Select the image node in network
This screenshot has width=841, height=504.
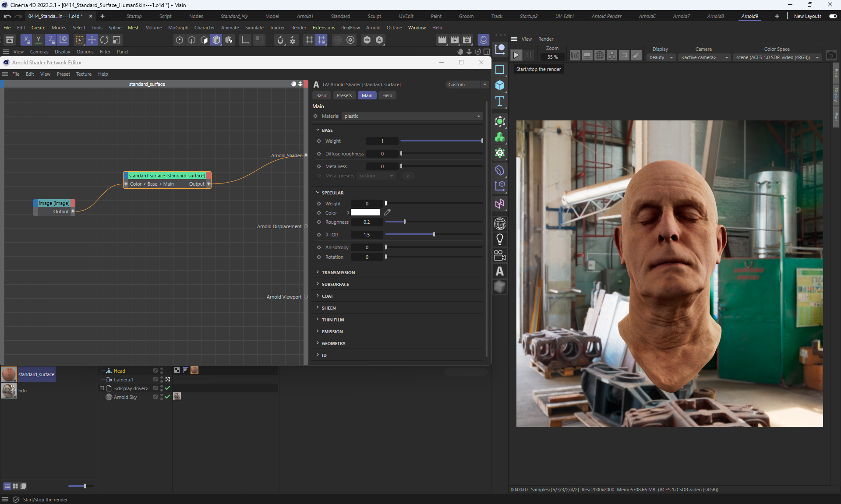pyautogui.click(x=54, y=203)
